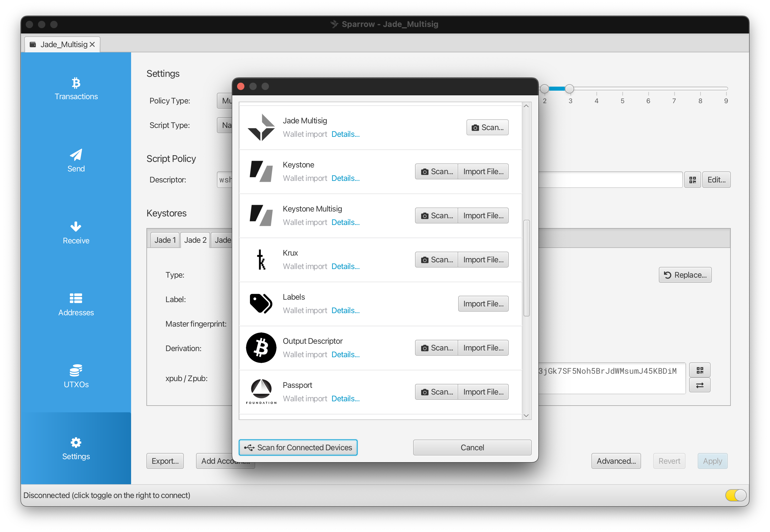Import File for Passport wallet
This screenshot has height=532, width=770.
483,392
